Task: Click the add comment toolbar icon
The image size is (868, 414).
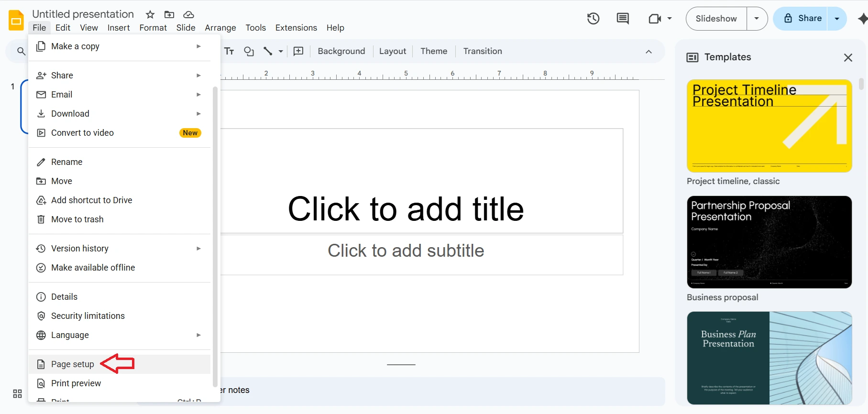Action: point(298,51)
